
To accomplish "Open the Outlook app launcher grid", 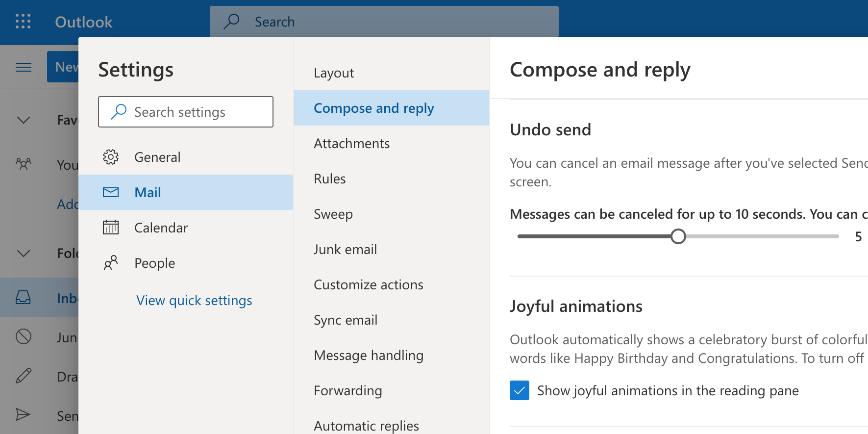I will click(x=23, y=22).
